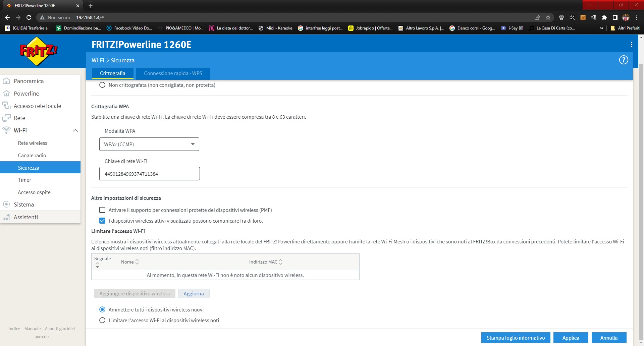644x346 pixels.
Task: Select Ammettere tutti i dispositivi wireless nuovi
Action: coord(102,309)
